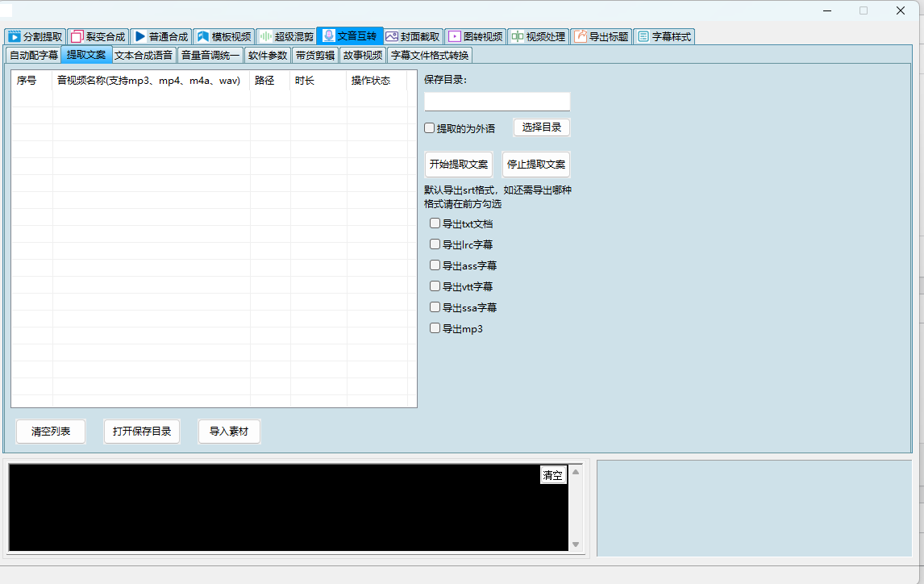The width and height of the screenshot is (924, 584).
Task: Click the 字幕样式 icon tab
Action: 643,36
